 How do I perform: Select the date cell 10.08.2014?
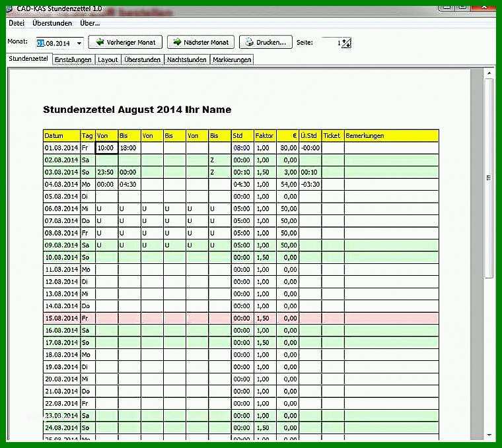61,257
